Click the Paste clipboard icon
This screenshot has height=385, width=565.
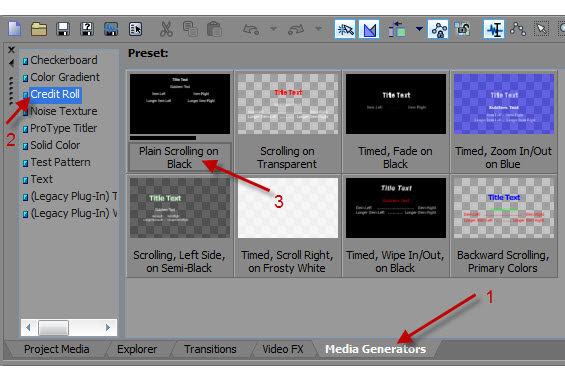point(214,29)
